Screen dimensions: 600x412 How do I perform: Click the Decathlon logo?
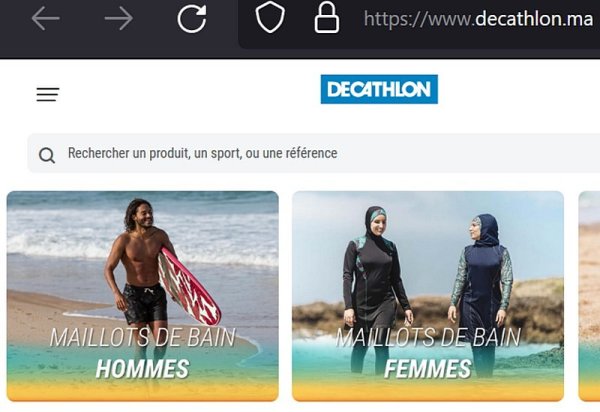pyautogui.click(x=379, y=89)
